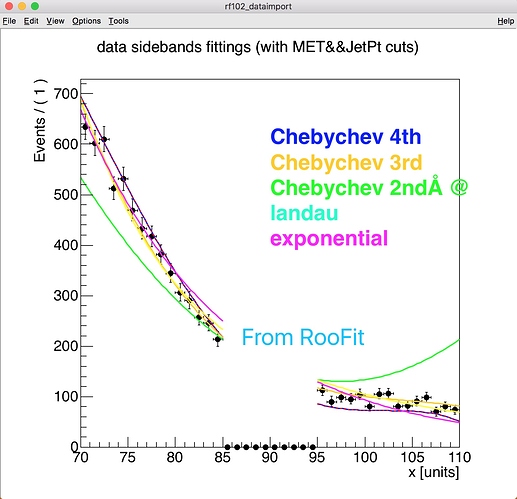This screenshot has width=517, height=499.
Task: Open the Edit menu
Action: tap(31, 21)
